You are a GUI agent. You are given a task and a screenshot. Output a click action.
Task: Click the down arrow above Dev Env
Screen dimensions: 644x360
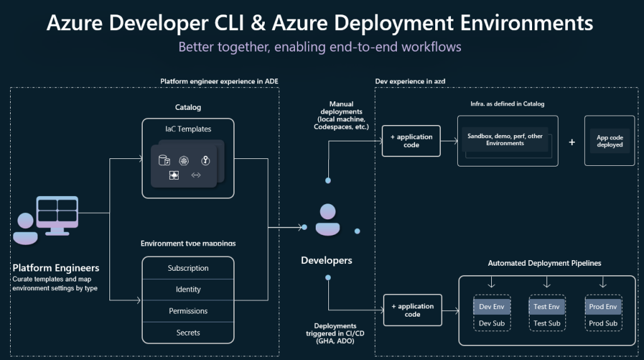tap(491, 283)
